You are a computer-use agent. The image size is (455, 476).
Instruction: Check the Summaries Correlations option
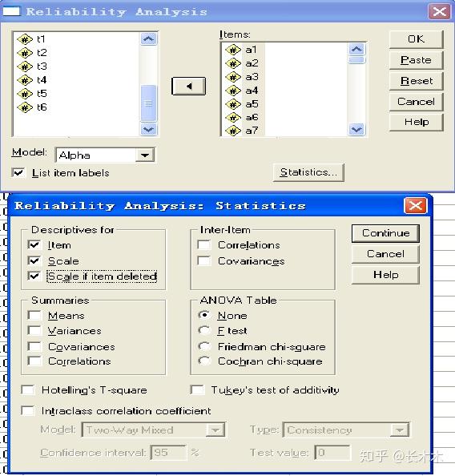click(34, 361)
